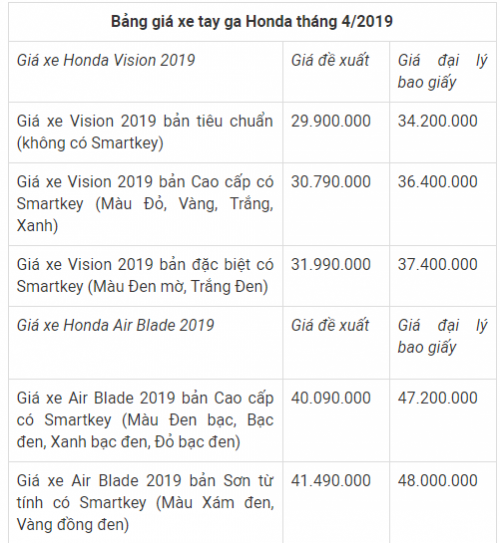Click the first 'Giá đại lý bao giấy' column header
Screen dimensions: 500x543
pos(442,71)
